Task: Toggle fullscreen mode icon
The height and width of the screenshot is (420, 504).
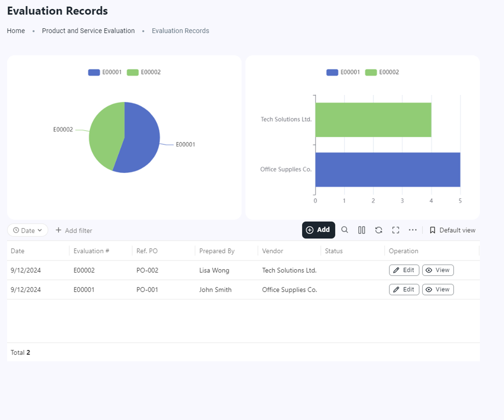Action: (x=395, y=230)
